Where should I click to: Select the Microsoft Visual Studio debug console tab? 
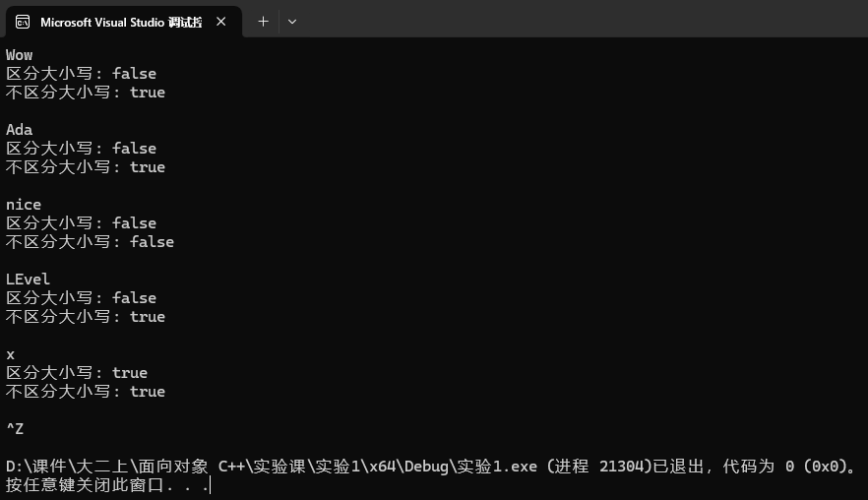pos(123,22)
